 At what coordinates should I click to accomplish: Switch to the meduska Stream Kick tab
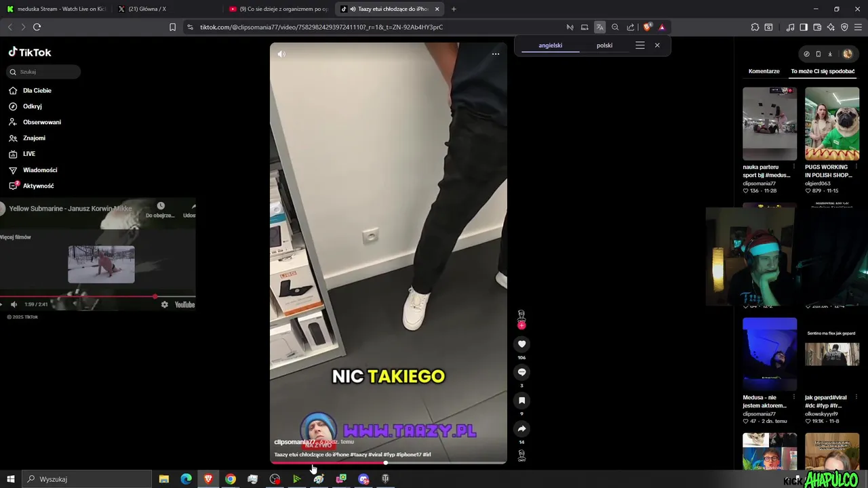56,9
